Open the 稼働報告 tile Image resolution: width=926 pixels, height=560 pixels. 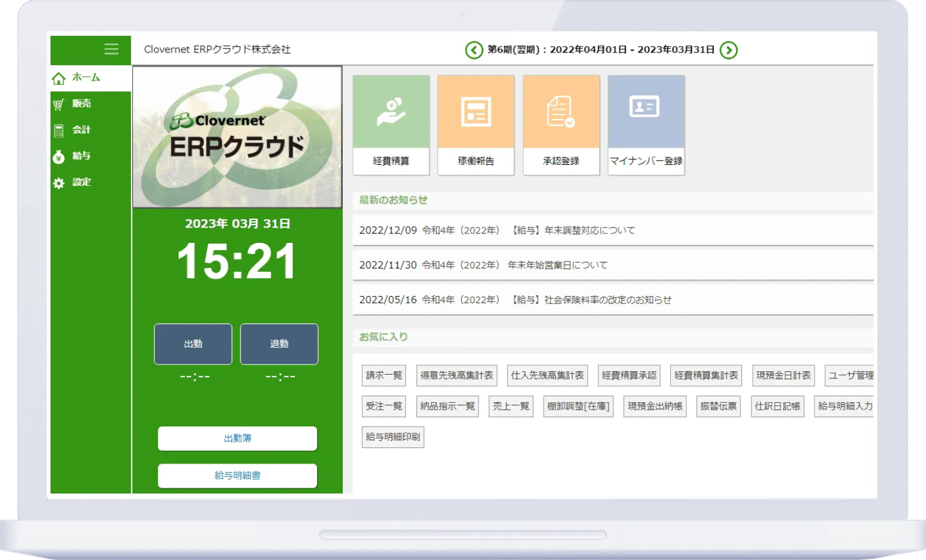(476, 125)
